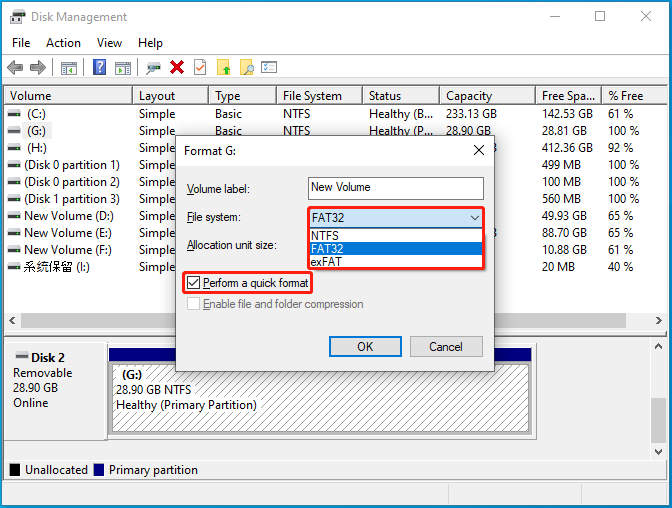The image size is (672, 508).
Task: Select the (C:) volume drive icon
Action: 14,114
